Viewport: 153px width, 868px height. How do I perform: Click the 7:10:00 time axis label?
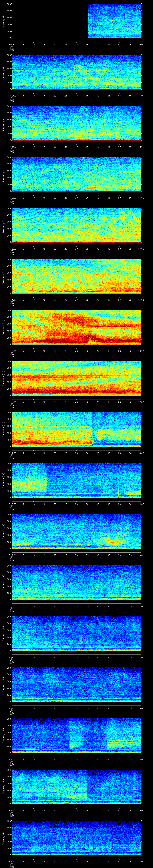point(12,96)
